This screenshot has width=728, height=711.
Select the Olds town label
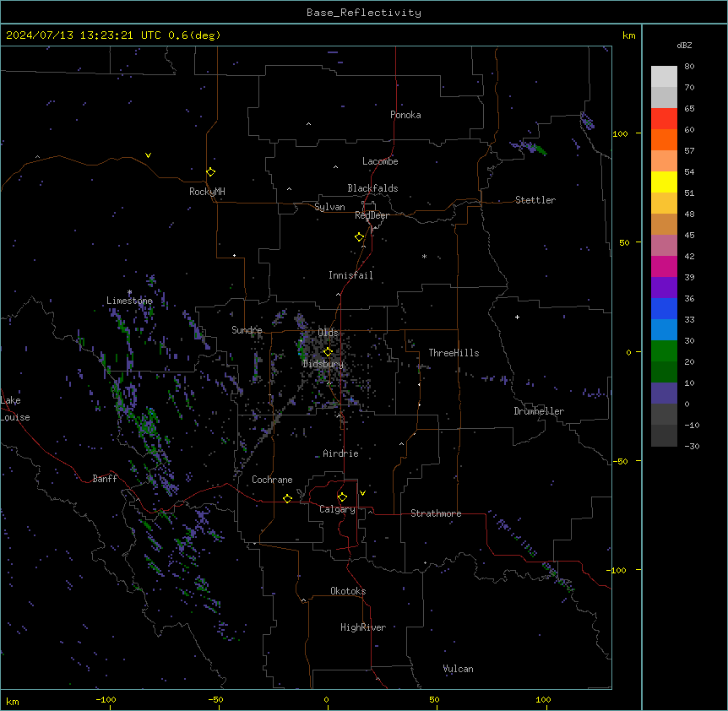click(x=328, y=333)
